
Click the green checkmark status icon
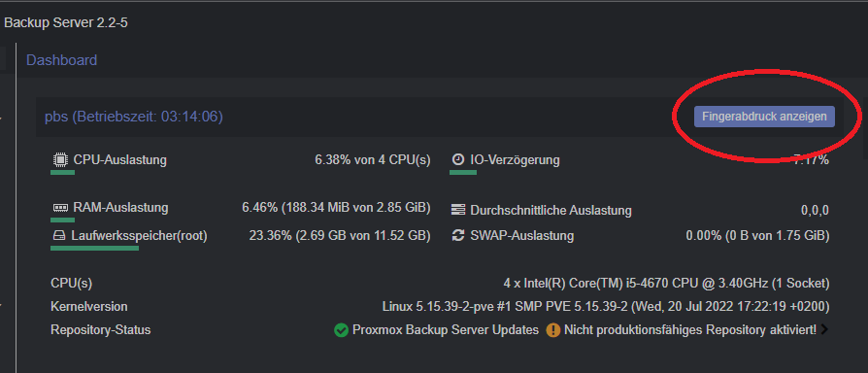[341, 330]
